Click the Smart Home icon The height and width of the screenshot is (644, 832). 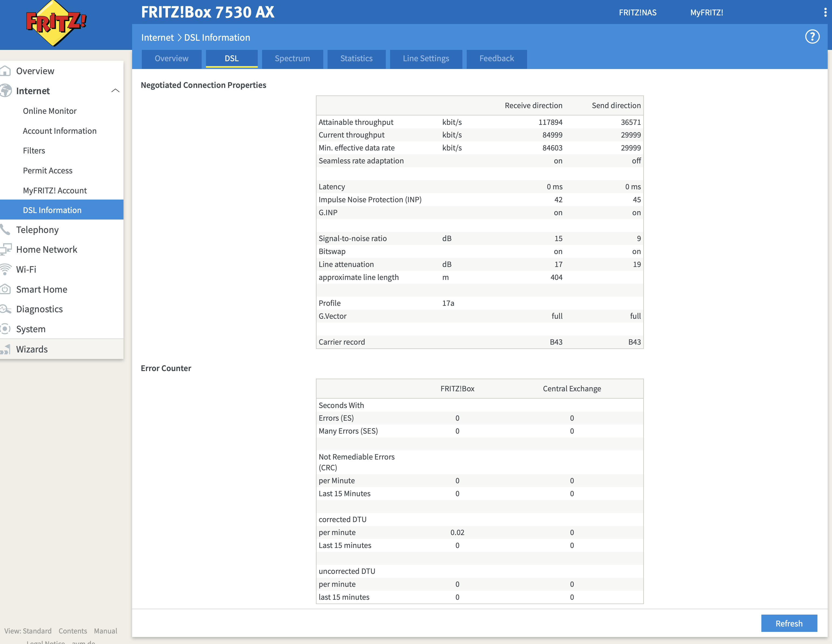(5, 289)
